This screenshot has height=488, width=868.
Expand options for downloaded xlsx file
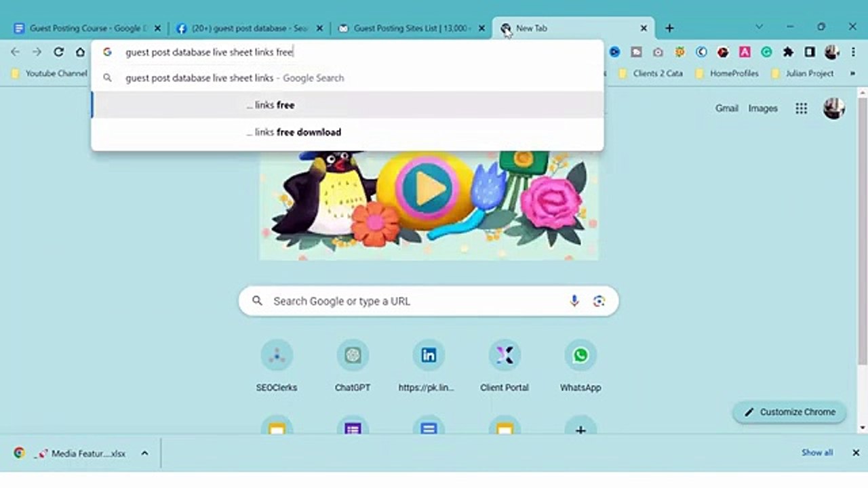[x=144, y=453]
